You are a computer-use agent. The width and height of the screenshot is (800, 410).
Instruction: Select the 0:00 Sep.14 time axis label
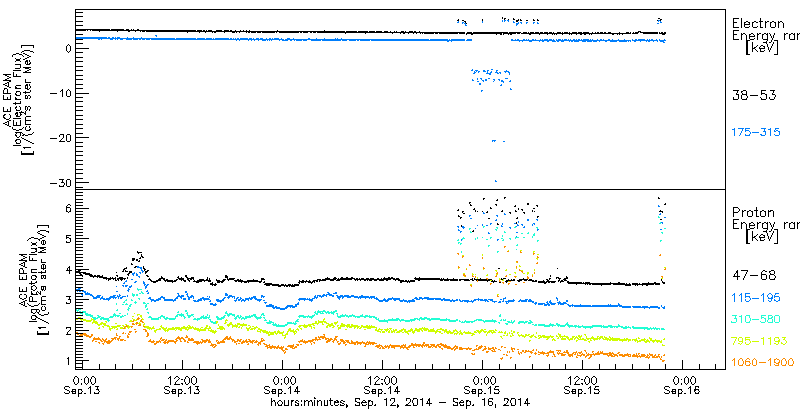(282, 386)
